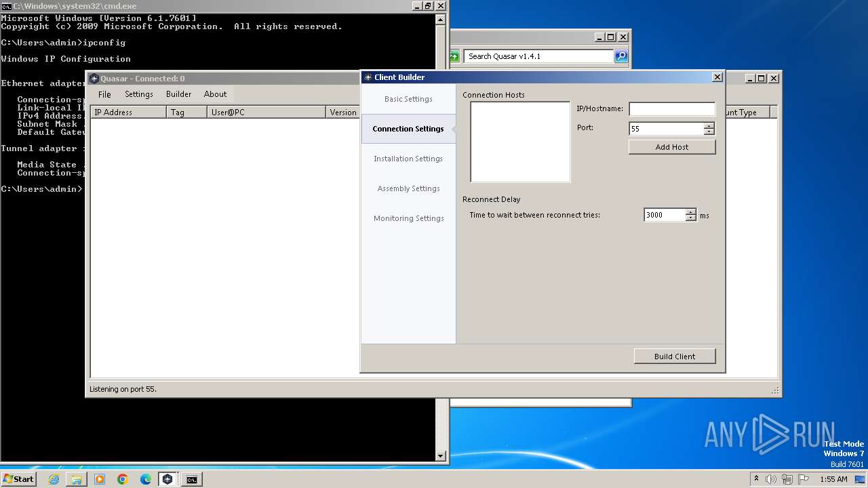Open Assembly Settings tab

[408, 188]
